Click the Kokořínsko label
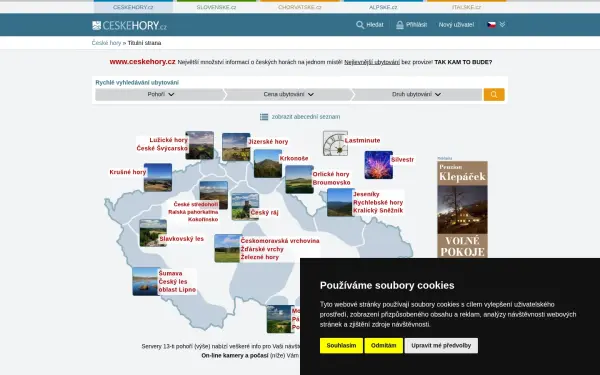 (x=203, y=220)
